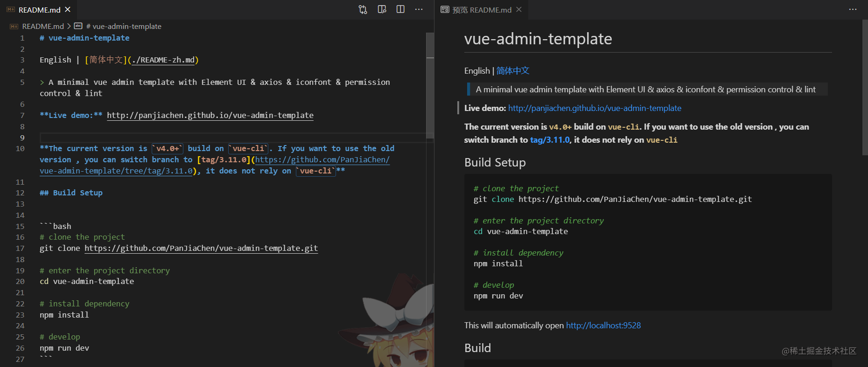Click '# vue-admin-template' heading on line 1
This screenshot has width=868, height=367.
tap(84, 38)
